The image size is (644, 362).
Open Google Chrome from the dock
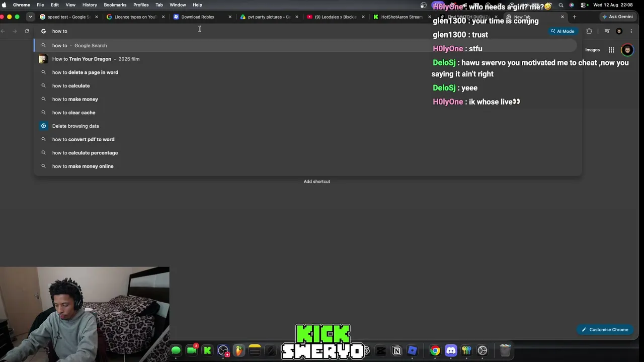pyautogui.click(x=435, y=350)
